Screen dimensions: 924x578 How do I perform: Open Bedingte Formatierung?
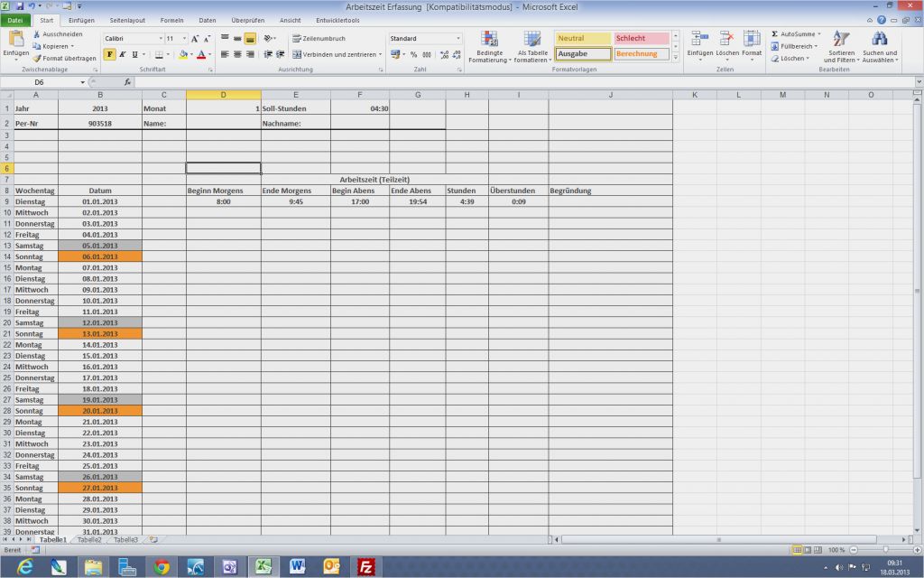point(488,45)
